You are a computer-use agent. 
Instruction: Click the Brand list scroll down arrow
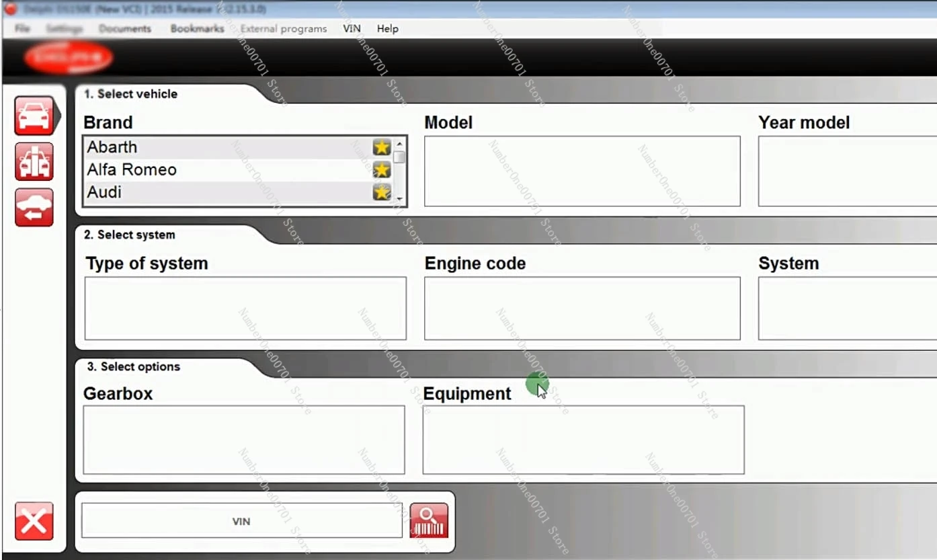(399, 199)
